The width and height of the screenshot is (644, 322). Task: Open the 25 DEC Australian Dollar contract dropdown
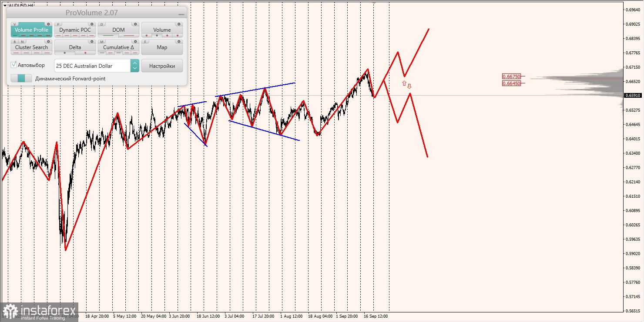pos(97,66)
